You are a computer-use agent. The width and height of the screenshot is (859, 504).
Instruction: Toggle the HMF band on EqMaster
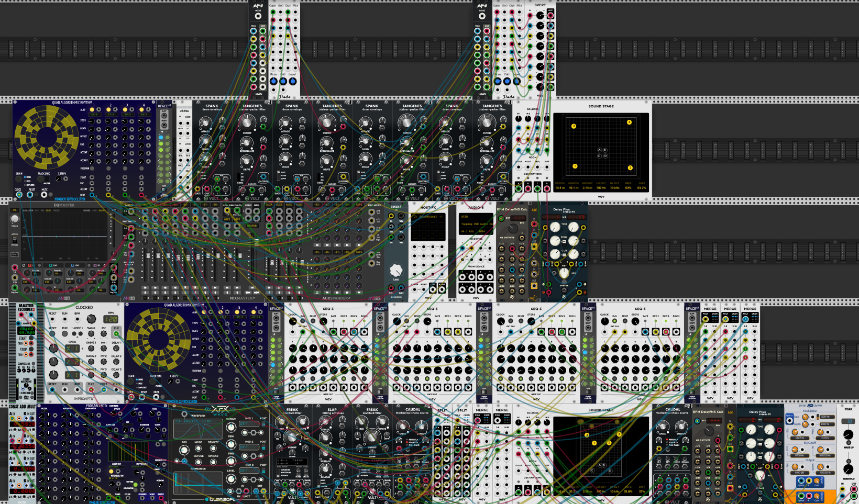pyautogui.click(x=72, y=265)
